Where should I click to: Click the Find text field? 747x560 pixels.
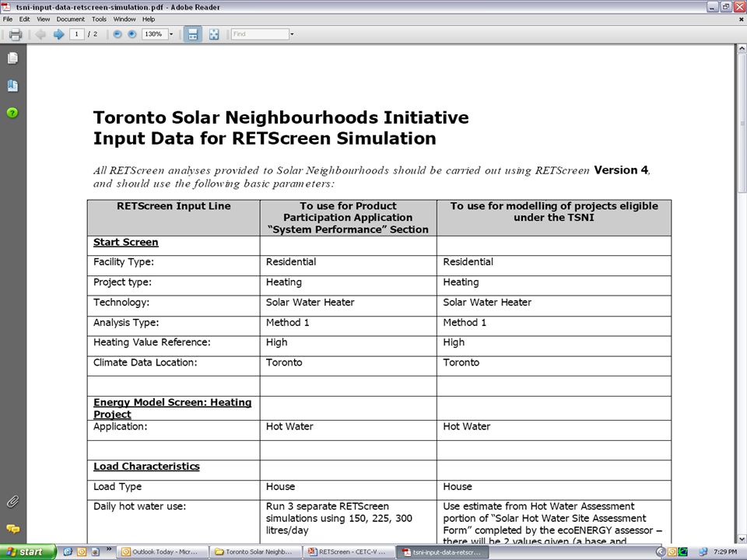(x=260, y=34)
